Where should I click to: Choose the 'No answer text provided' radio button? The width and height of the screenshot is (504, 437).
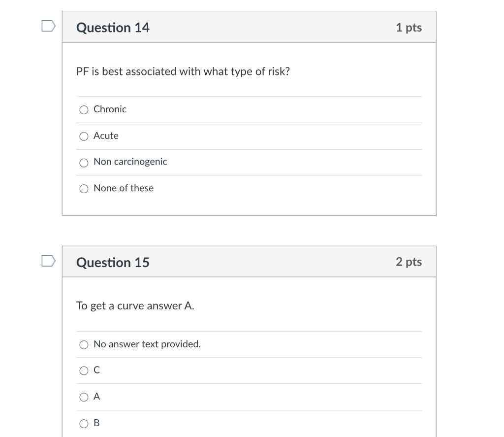pyautogui.click(x=84, y=345)
